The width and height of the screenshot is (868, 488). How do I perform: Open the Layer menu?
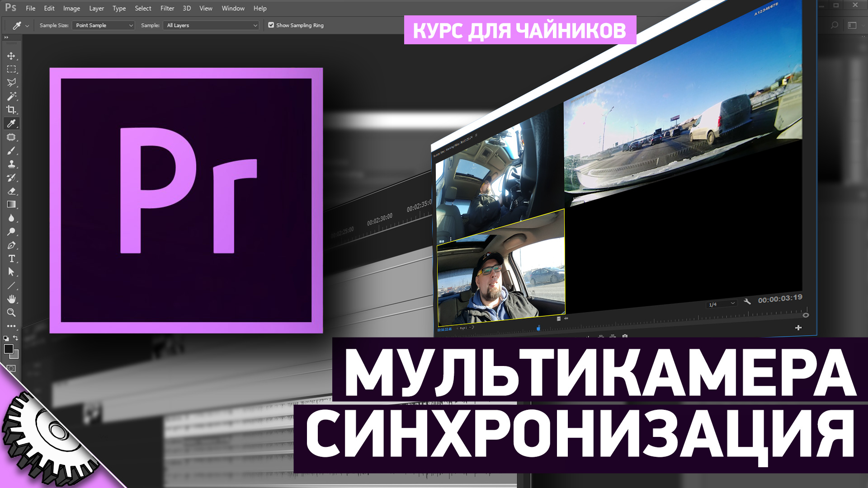coord(96,8)
